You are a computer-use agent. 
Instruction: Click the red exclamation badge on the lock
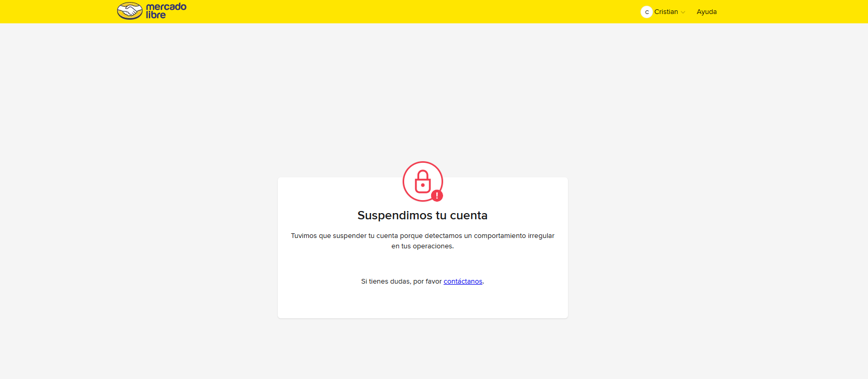(x=437, y=195)
